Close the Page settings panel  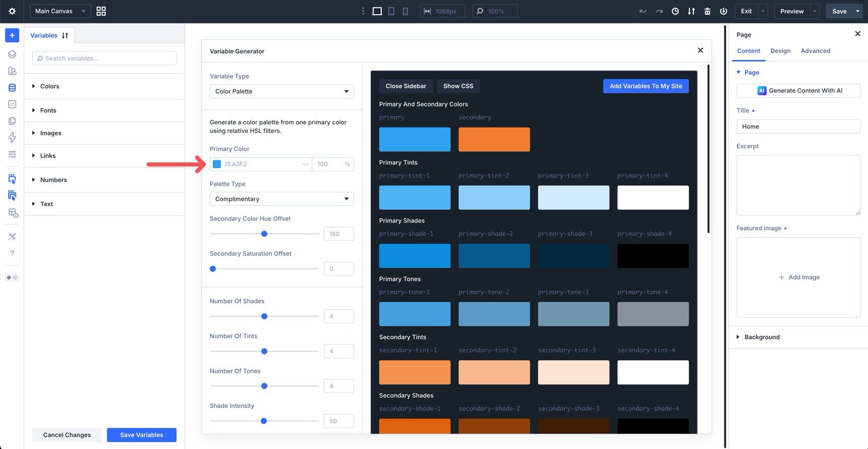point(857,34)
